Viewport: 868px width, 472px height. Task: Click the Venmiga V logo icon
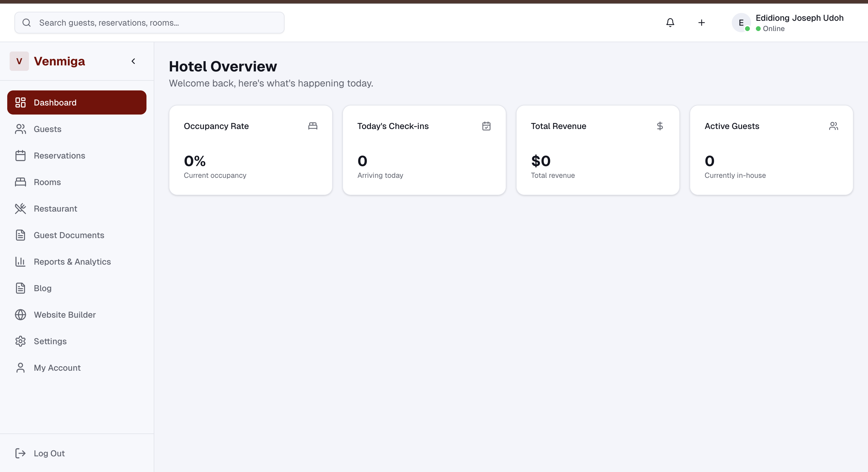19,61
